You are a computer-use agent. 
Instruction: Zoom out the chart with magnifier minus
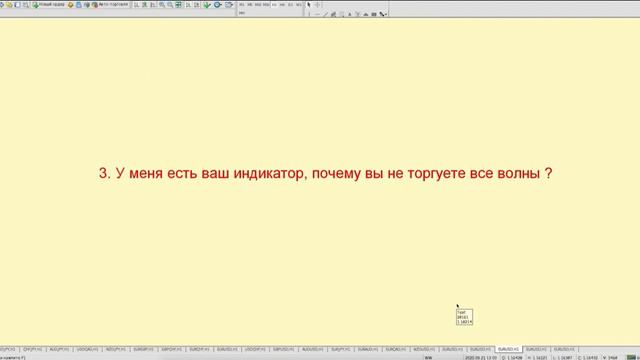(170, 5)
